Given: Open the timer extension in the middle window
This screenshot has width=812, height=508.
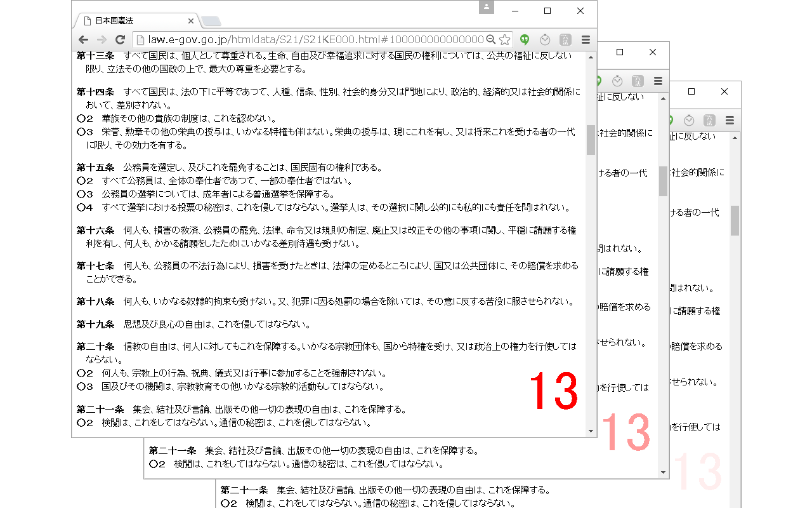Looking at the screenshot, I should (617, 81).
